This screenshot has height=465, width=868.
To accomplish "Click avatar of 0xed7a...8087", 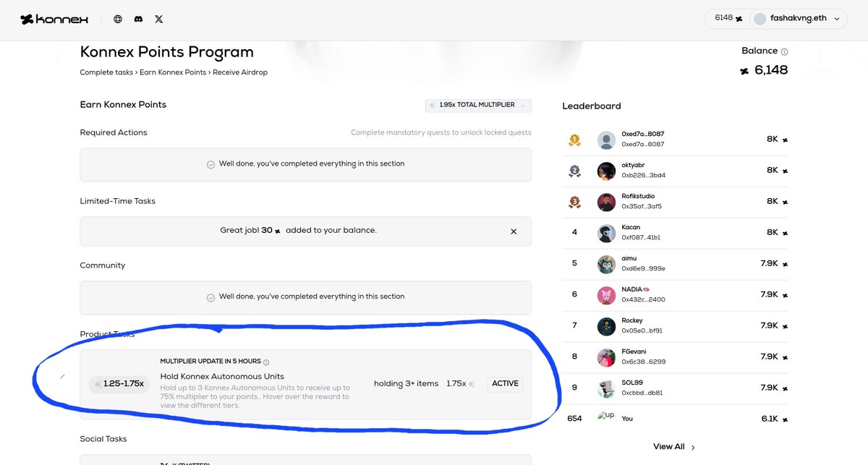I will (606, 140).
